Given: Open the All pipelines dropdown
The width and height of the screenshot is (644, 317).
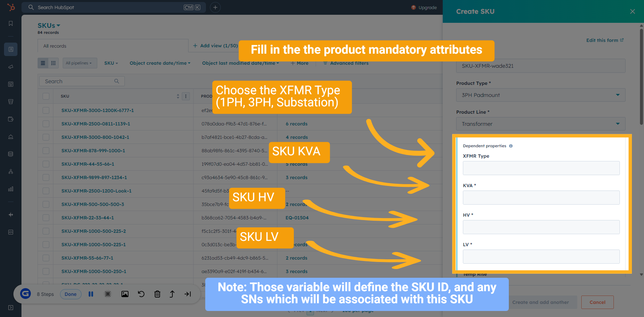Looking at the screenshot, I should coord(80,63).
